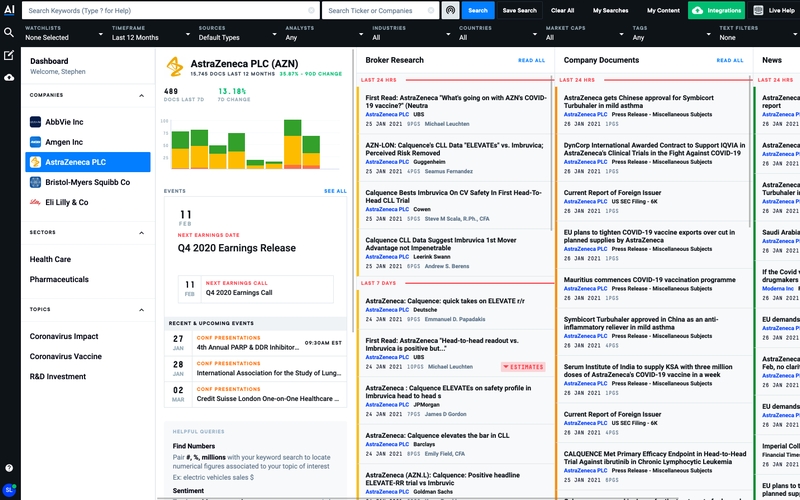Open the Analysts filter dropdown
The height and width of the screenshot is (500, 800).
click(x=324, y=33)
